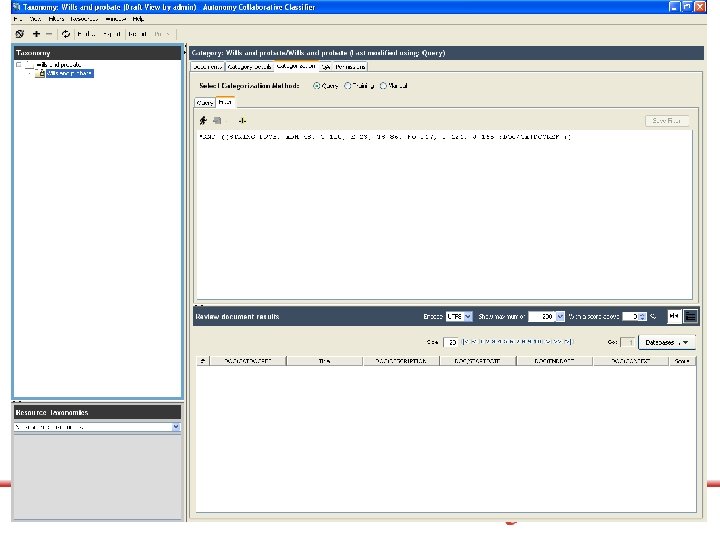The height and width of the screenshot is (540, 720).
Task: Switch to the Permissions tab
Action: (350, 67)
